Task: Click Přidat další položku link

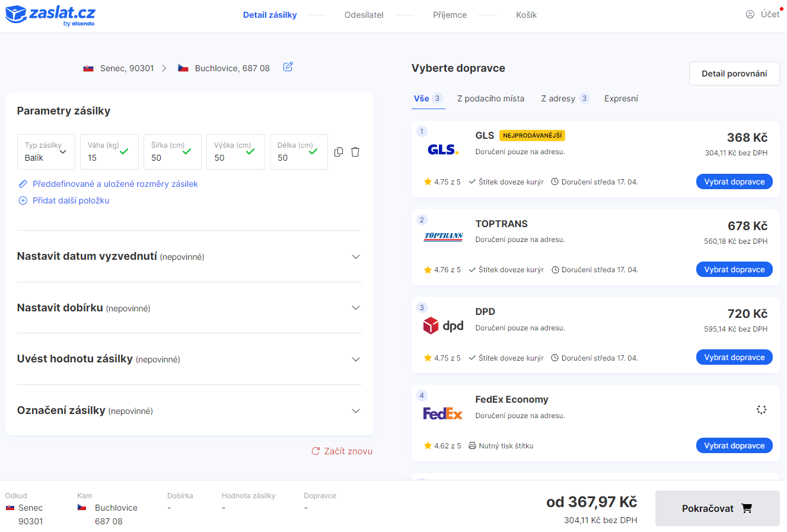Action: click(x=71, y=200)
